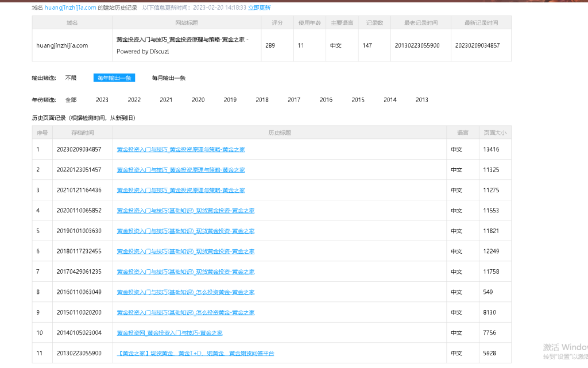Image resolution: width=588 pixels, height=368 pixels.
Task: Click the 历史标题 column header
Action: 280,133
